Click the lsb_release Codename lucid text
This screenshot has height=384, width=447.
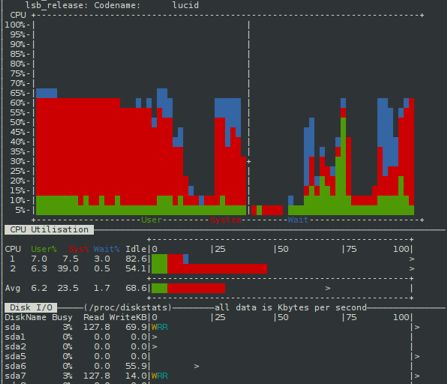(x=112, y=5)
